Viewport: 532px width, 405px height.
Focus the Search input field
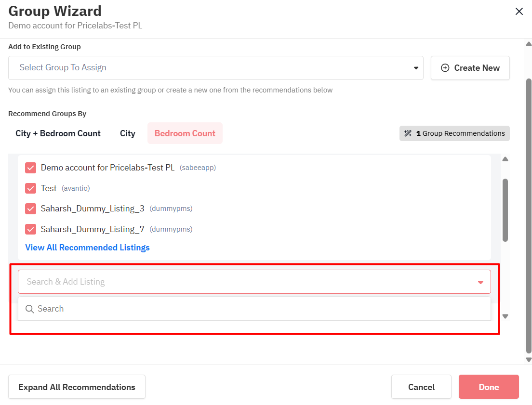(260, 309)
